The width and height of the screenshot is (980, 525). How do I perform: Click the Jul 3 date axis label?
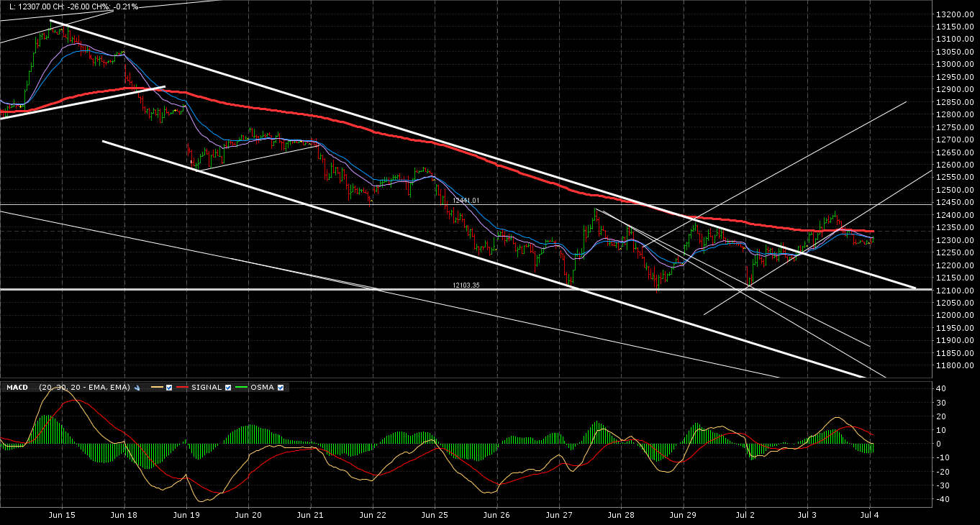click(807, 515)
